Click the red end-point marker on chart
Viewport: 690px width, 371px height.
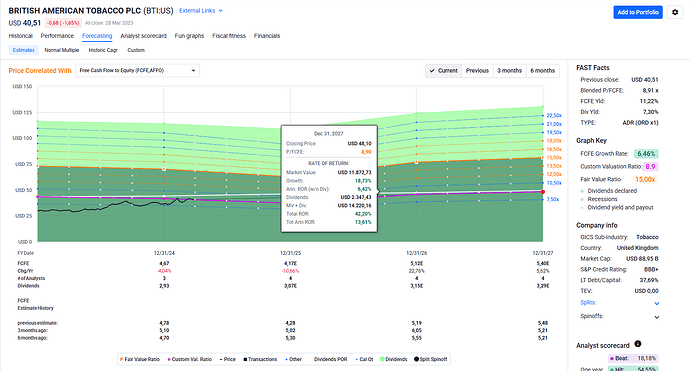click(543, 192)
